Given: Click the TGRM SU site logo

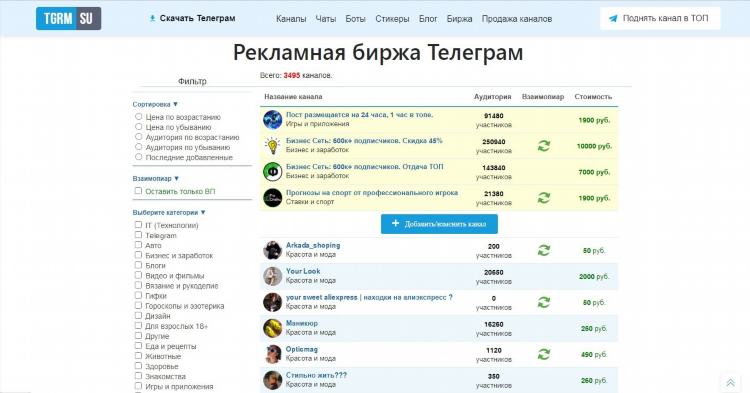Looking at the screenshot, I should [x=68, y=18].
